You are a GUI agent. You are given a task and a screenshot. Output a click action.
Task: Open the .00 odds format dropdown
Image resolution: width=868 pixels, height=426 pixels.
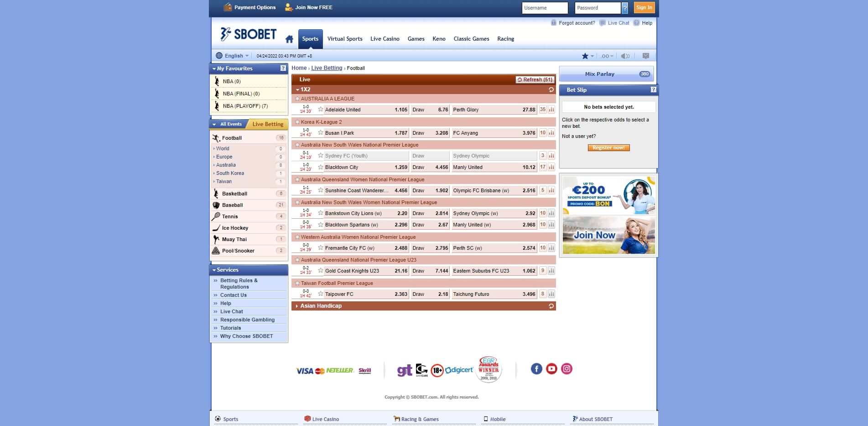pyautogui.click(x=606, y=56)
